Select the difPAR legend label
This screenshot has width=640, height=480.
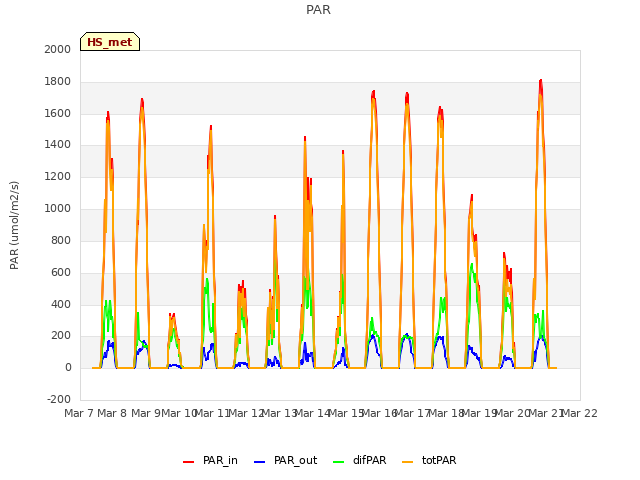tap(369, 461)
